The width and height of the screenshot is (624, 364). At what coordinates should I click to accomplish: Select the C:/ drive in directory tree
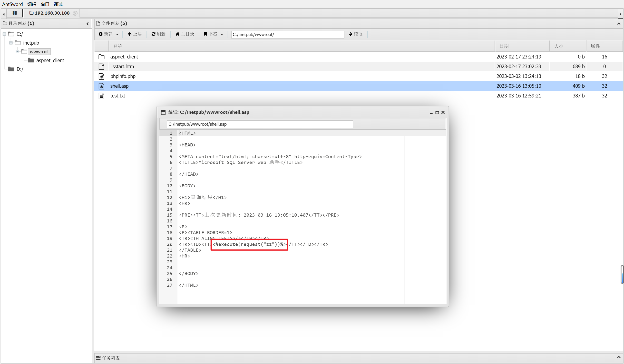click(20, 34)
